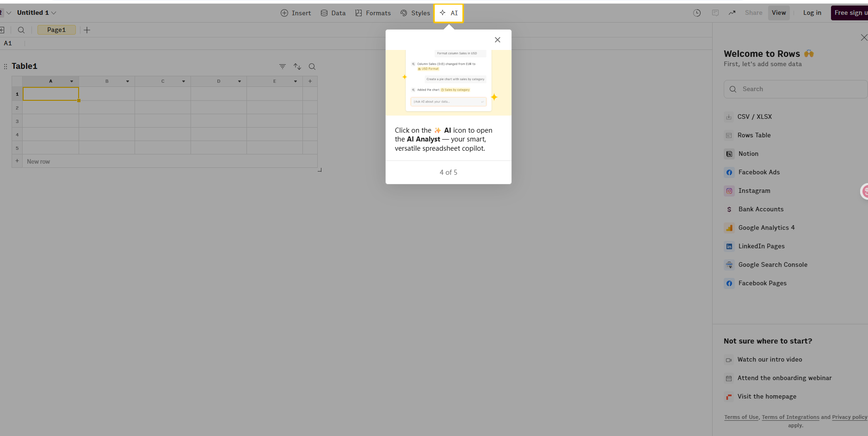Open column E dropdown arrow
The image size is (868, 436).
[x=295, y=81]
